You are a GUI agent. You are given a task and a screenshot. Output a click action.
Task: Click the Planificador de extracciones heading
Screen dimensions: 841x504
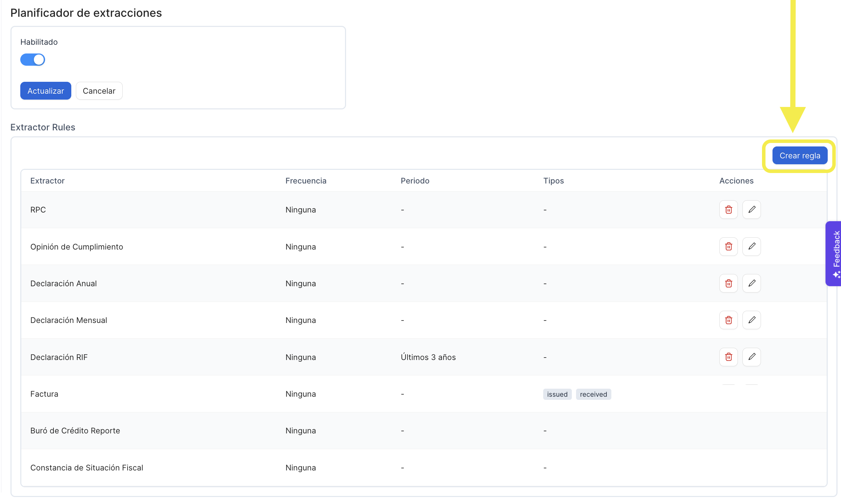click(x=86, y=13)
